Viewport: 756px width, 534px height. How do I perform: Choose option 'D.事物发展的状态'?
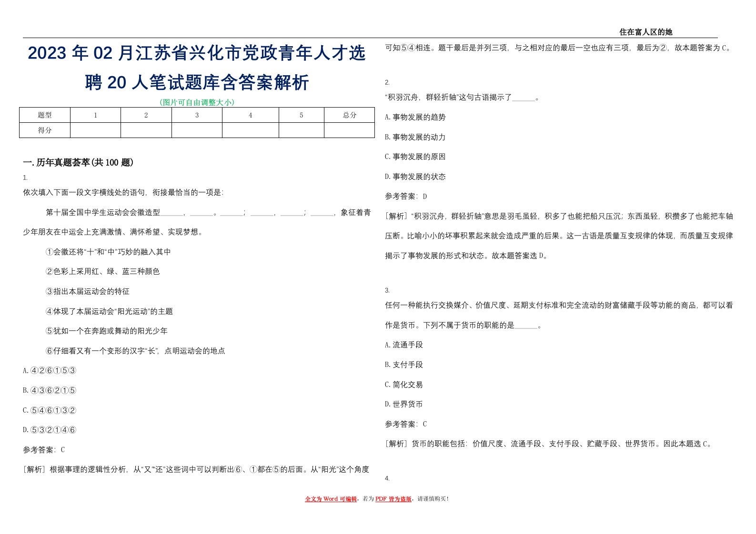(415, 177)
